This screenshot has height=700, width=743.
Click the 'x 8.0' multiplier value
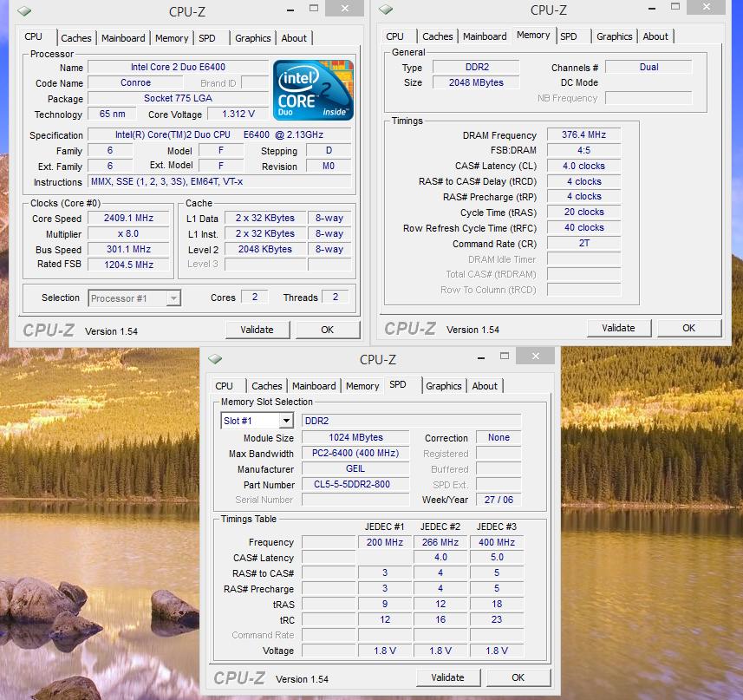pos(128,233)
